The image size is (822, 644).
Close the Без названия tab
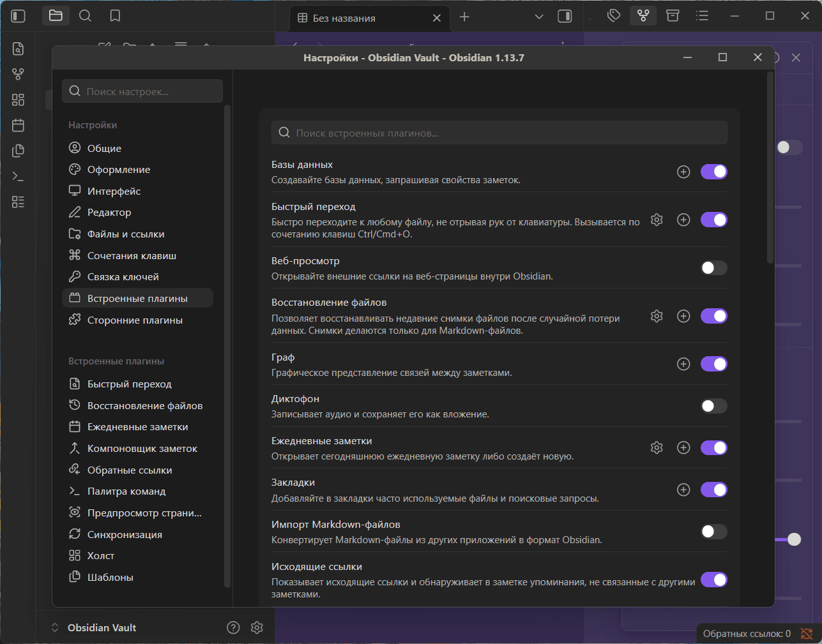[437, 18]
